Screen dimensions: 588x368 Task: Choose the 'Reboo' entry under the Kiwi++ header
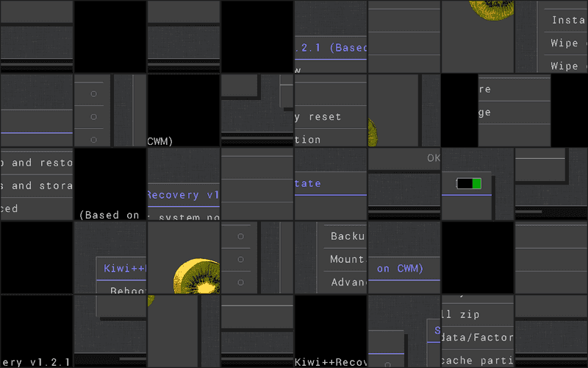click(128, 290)
